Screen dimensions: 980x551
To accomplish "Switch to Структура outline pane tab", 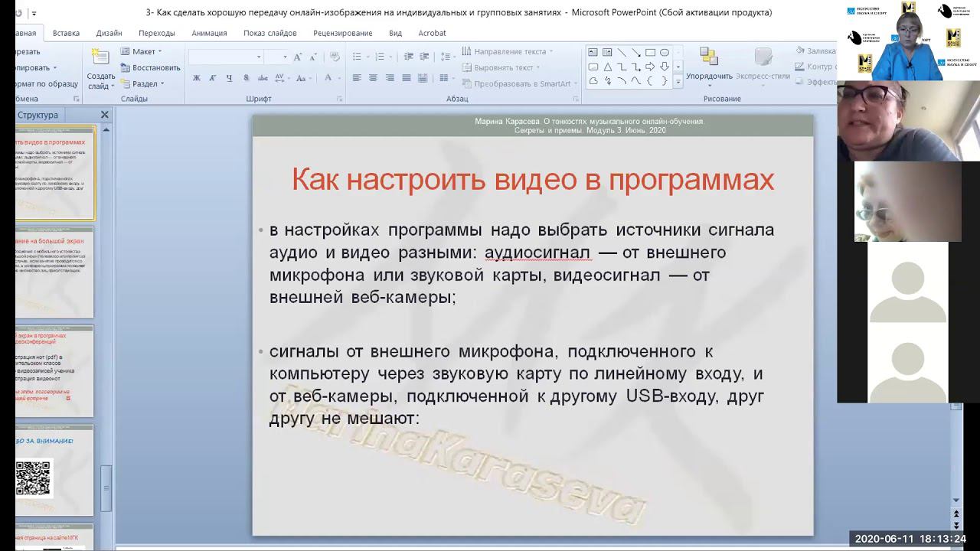I will coord(38,115).
